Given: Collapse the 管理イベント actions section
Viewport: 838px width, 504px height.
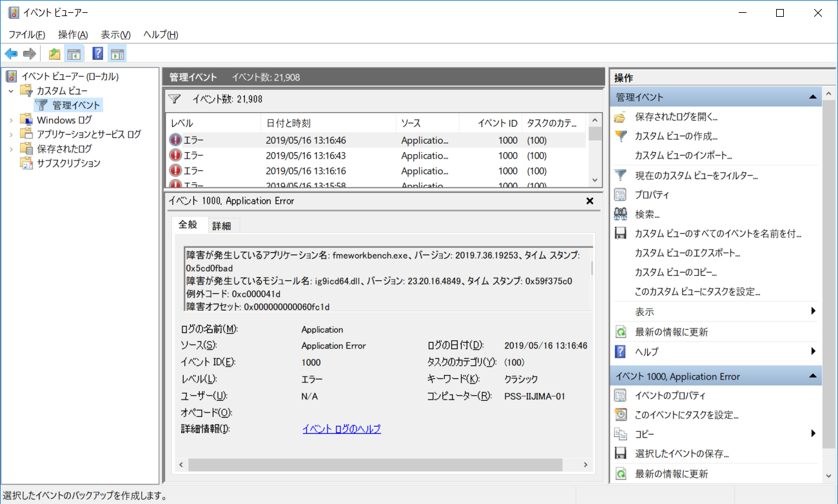Looking at the screenshot, I should pyautogui.click(x=812, y=97).
